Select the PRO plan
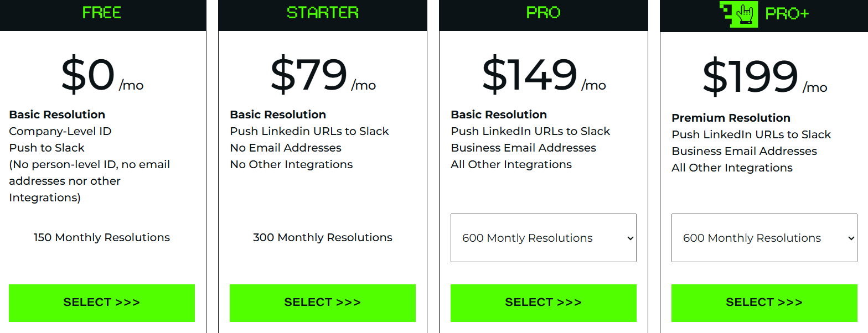 tap(543, 303)
